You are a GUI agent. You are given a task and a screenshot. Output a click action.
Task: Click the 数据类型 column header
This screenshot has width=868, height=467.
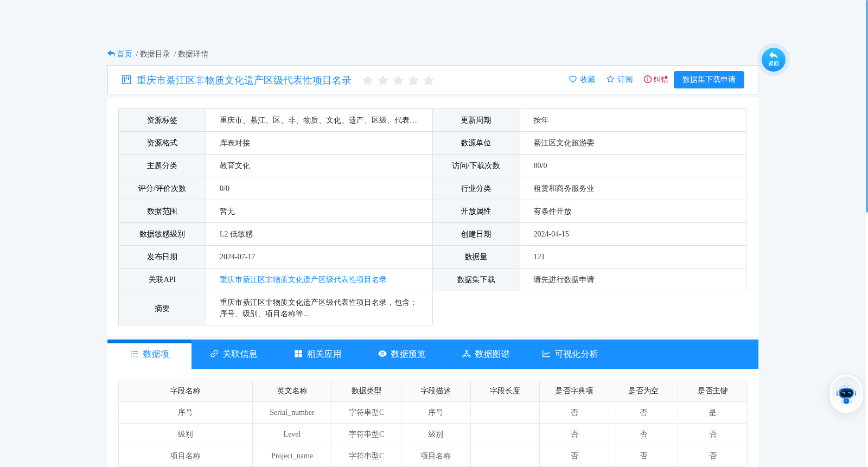click(x=367, y=391)
